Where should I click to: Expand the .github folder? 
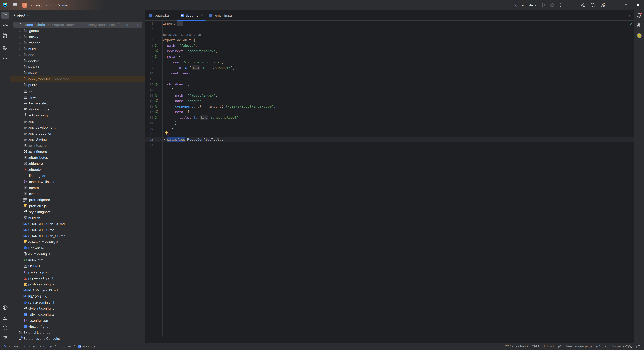20,31
